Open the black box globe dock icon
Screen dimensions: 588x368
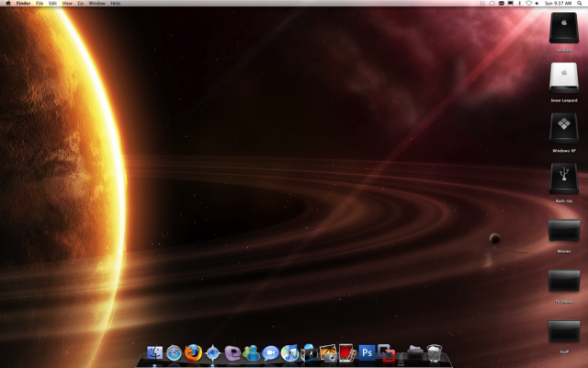pos(309,352)
